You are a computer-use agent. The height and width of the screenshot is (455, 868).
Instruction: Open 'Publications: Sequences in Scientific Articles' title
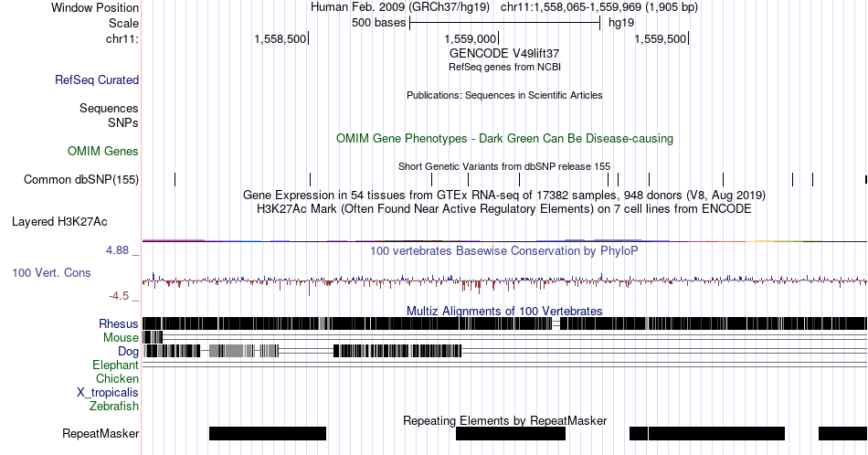pyautogui.click(x=504, y=95)
